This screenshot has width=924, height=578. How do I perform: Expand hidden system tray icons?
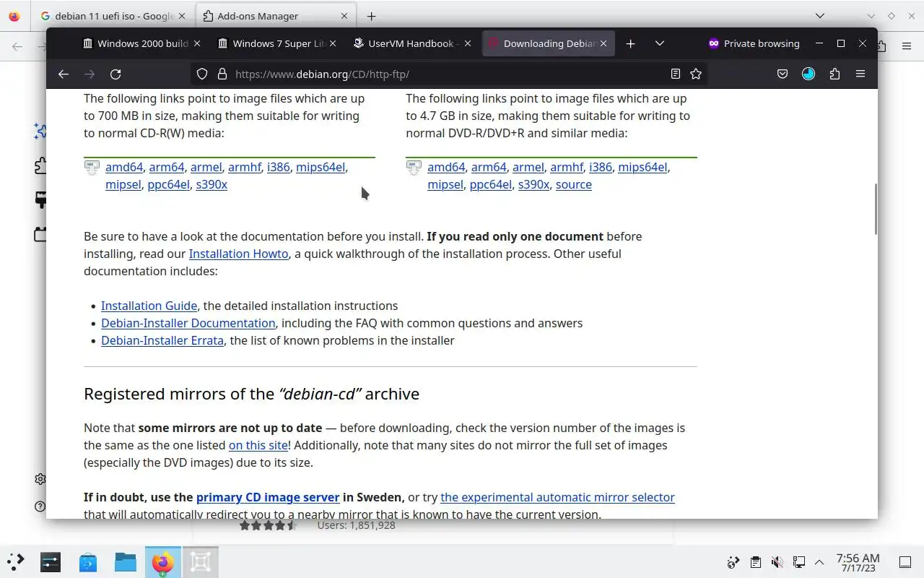819,562
